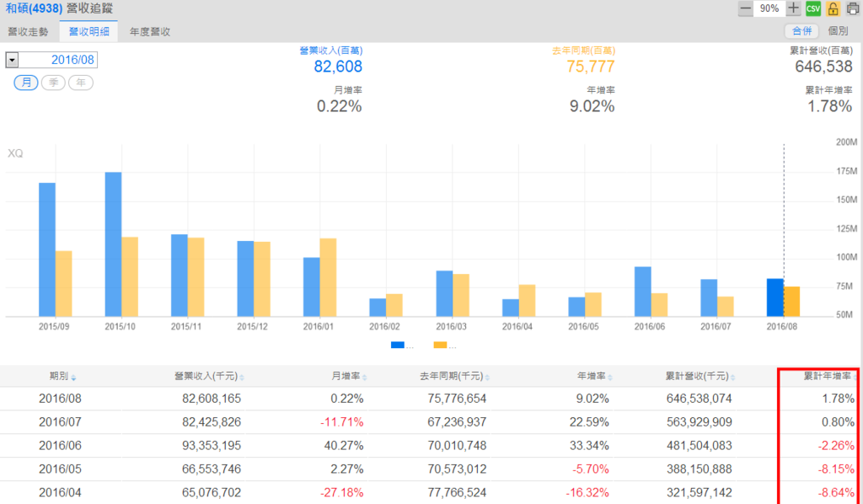This screenshot has height=504, width=863.
Task: Click revenue value 82,608,165
Action: click(212, 399)
